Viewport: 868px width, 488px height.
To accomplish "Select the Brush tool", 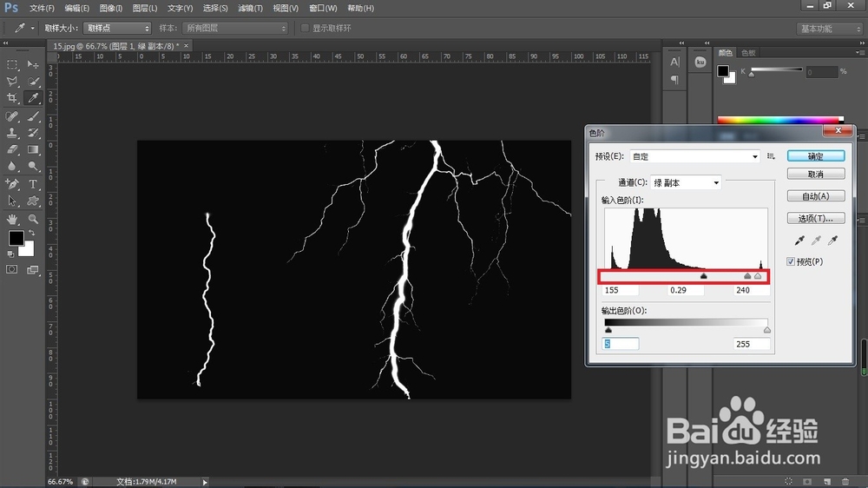I will (33, 116).
